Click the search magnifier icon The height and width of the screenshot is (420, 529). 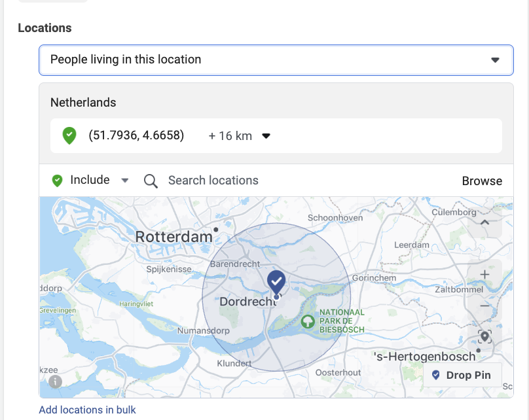pos(151,181)
